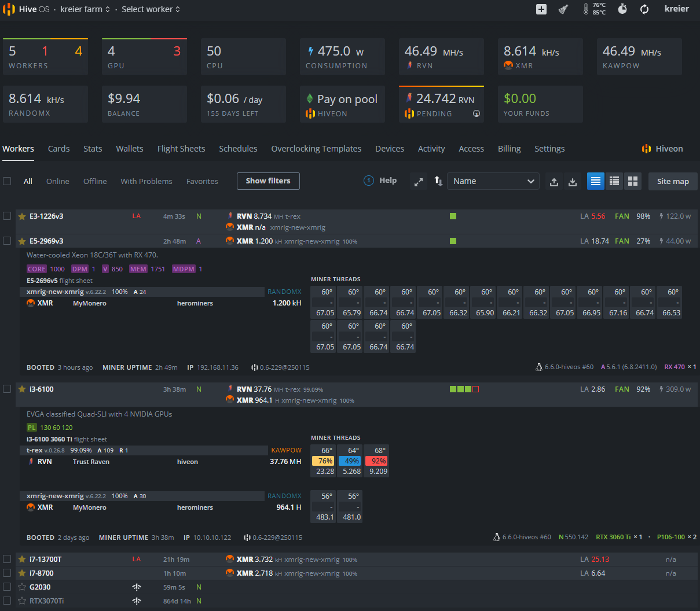Select the compact list view icon
Viewport: 700px width, 611px height.
coord(614,181)
